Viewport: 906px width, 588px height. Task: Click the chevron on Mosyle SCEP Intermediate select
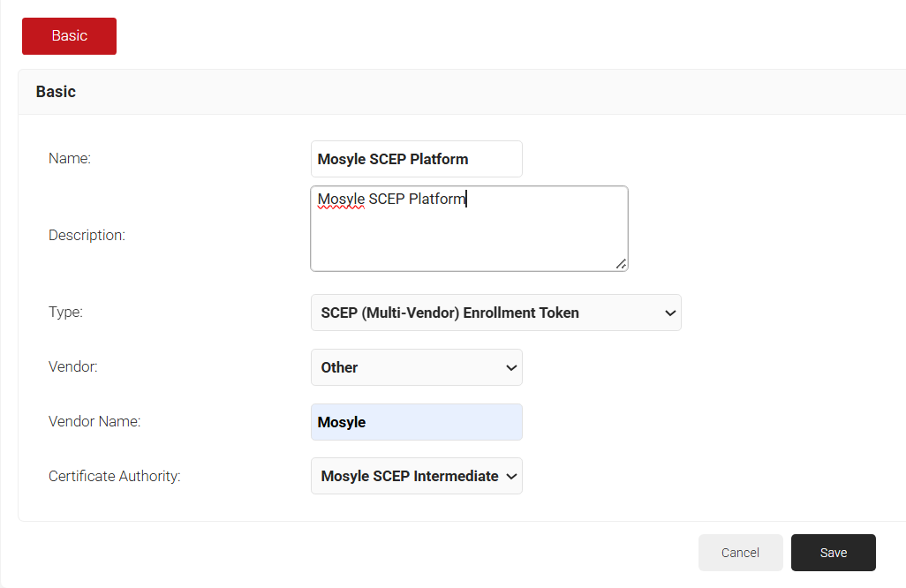point(511,477)
